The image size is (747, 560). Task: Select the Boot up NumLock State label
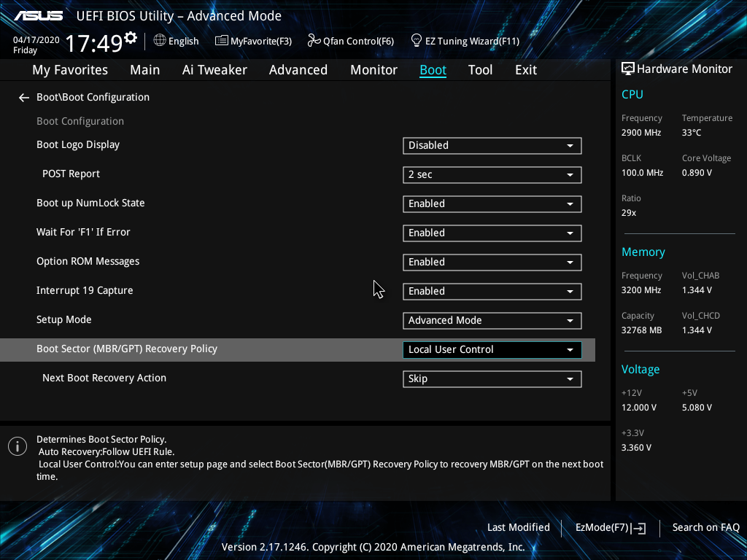[90, 203]
